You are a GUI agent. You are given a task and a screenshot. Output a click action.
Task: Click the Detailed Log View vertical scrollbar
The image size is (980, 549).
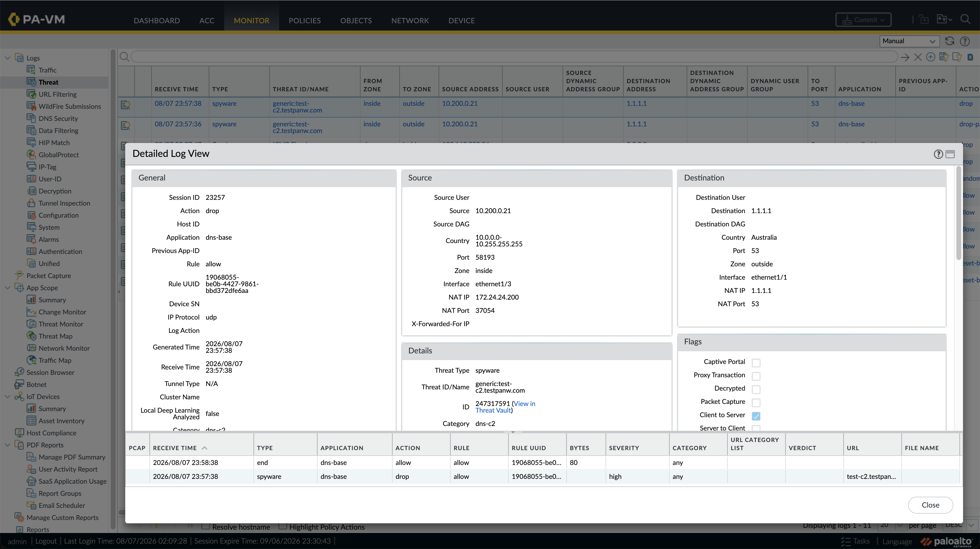pos(958,213)
